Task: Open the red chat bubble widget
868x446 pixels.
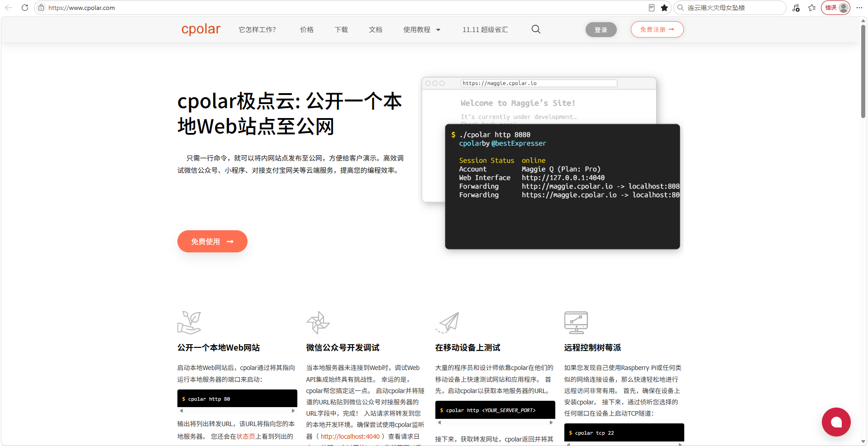Action: pyautogui.click(x=836, y=422)
